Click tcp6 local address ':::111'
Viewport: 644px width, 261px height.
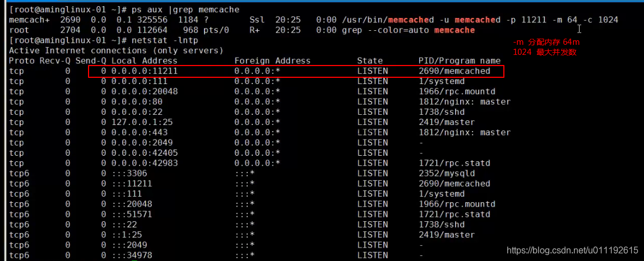tap(127, 194)
